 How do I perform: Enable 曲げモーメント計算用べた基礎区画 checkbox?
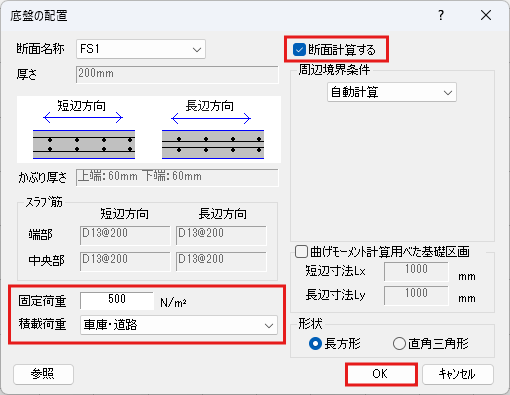pos(301,251)
